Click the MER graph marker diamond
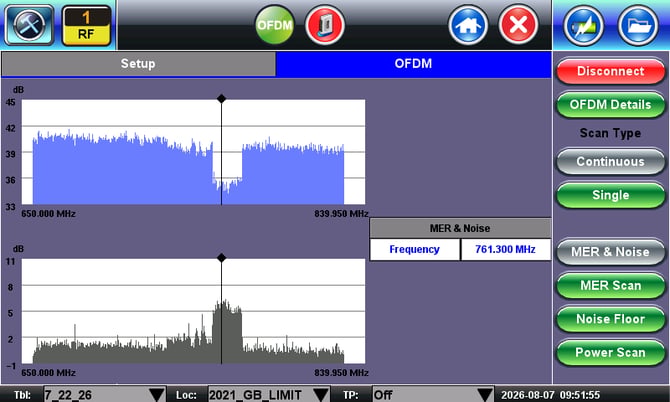Image resolution: width=670 pixels, height=402 pixels. click(221, 99)
